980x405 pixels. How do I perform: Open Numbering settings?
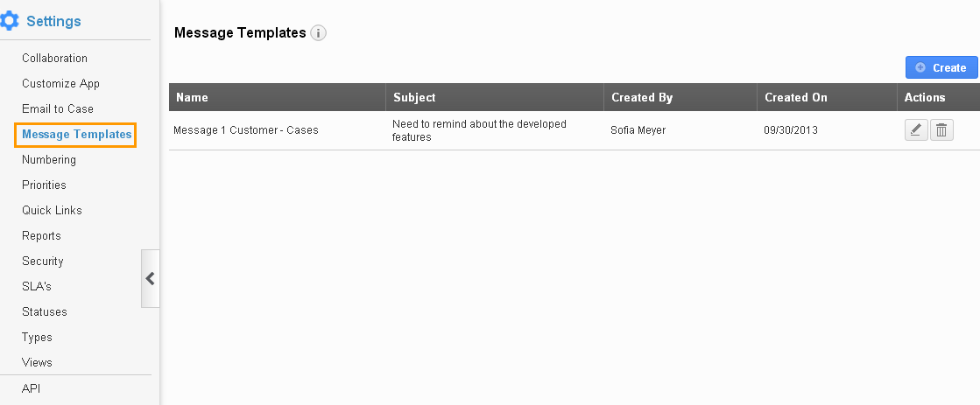pyautogui.click(x=49, y=160)
